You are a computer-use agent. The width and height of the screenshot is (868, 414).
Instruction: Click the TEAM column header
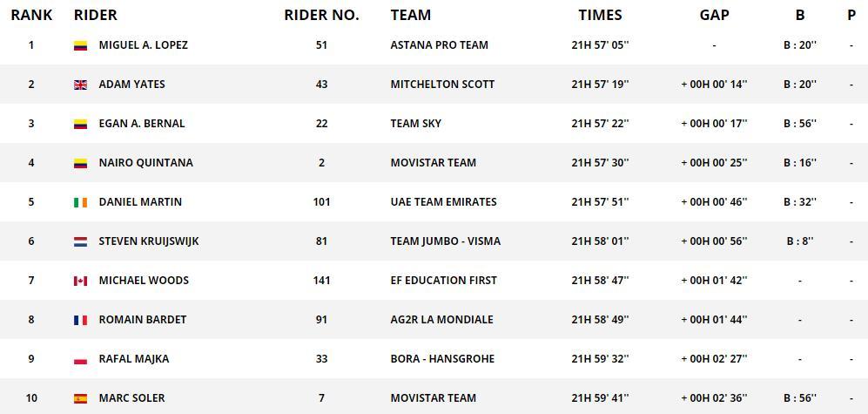(x=410, y=15)
